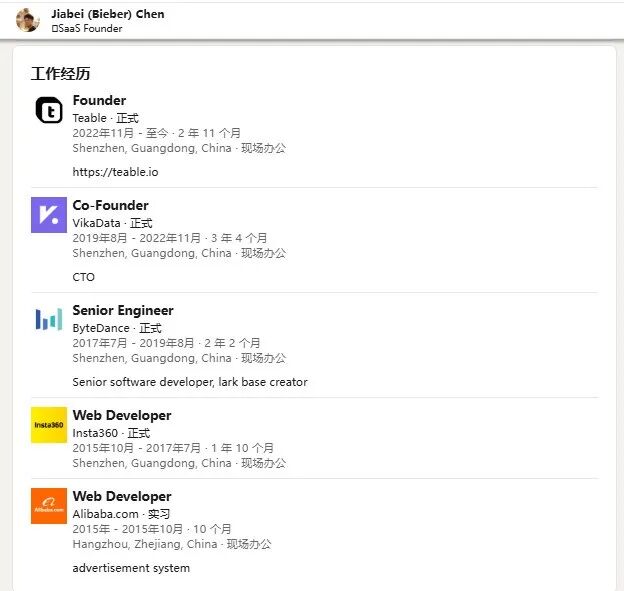Click the name Jiabei (Bieber) Chen
624x591 pixels.
(107, 14)
